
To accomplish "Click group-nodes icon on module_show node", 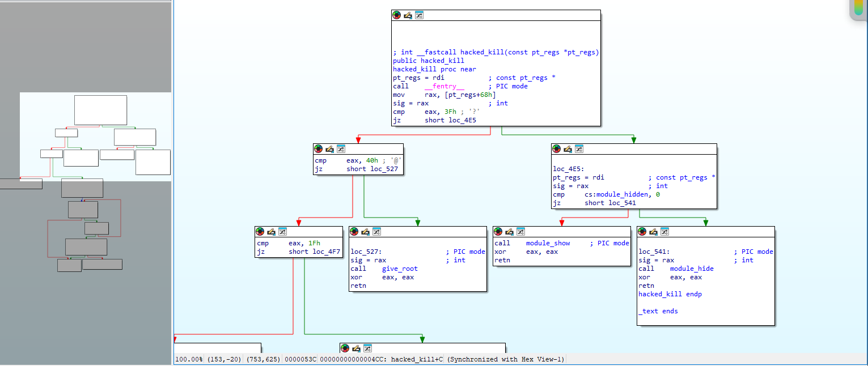I will point(521,231).
